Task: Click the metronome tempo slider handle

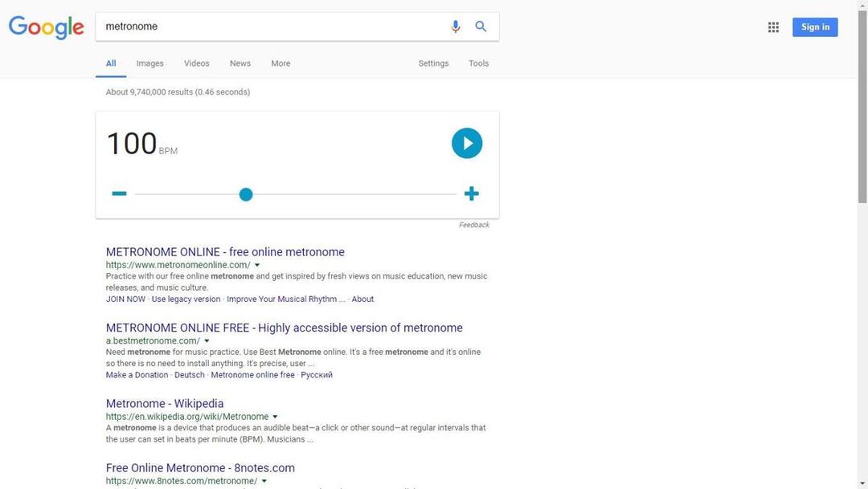Action: tap(246, 194)
